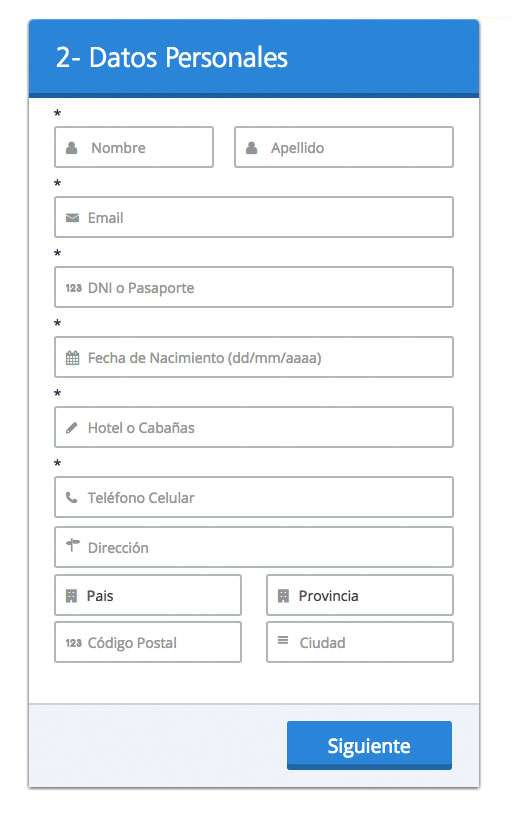Select the Fecha de Nacimiento input
Viewport: 513px width, 821px height.
[x=254, y=357]
